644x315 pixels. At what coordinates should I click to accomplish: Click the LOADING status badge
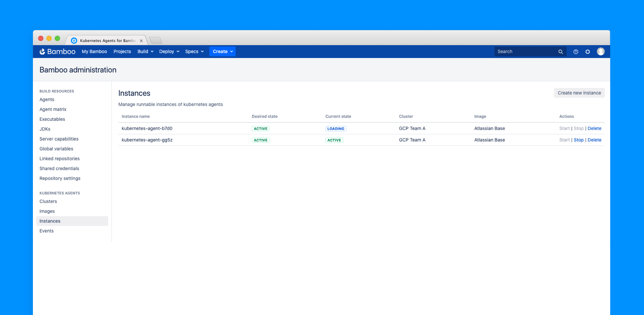pyautogui.click(x=336, y=128)
